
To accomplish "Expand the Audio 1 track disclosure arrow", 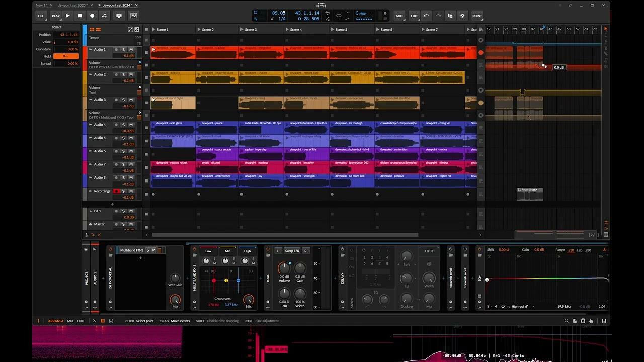I will (x=90, y=49).
